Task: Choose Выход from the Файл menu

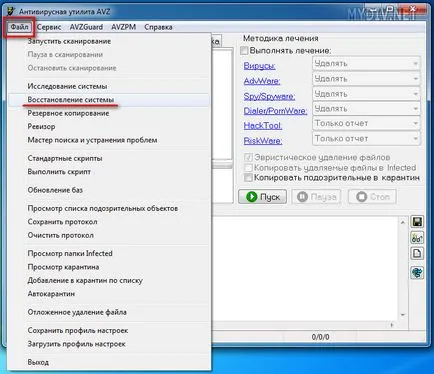Action: click(x=109, y=362)
